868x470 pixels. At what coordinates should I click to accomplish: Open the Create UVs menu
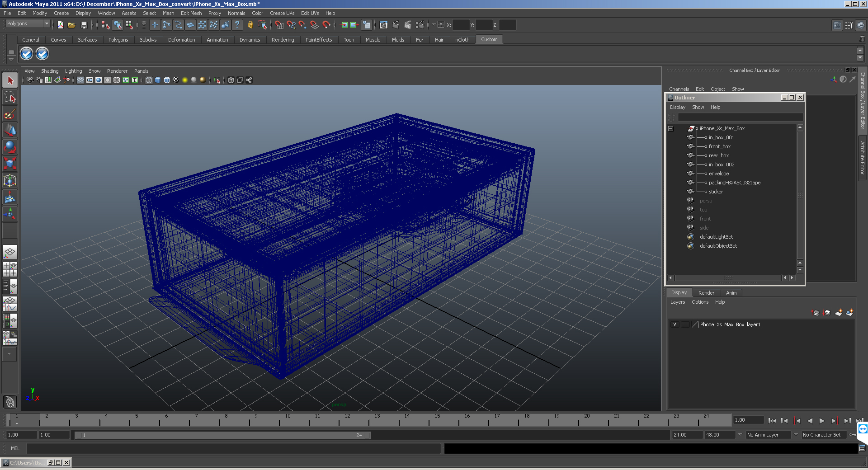(x=282, y=13)
